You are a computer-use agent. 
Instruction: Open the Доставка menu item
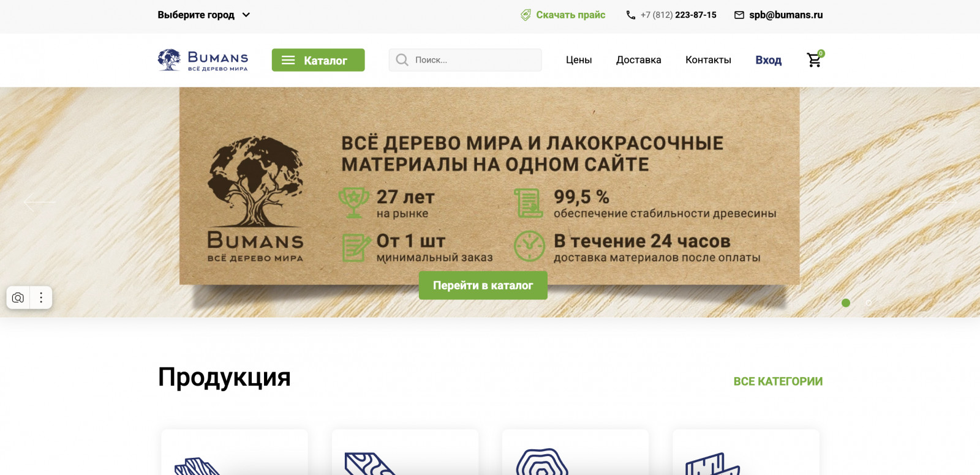point(639,60)
